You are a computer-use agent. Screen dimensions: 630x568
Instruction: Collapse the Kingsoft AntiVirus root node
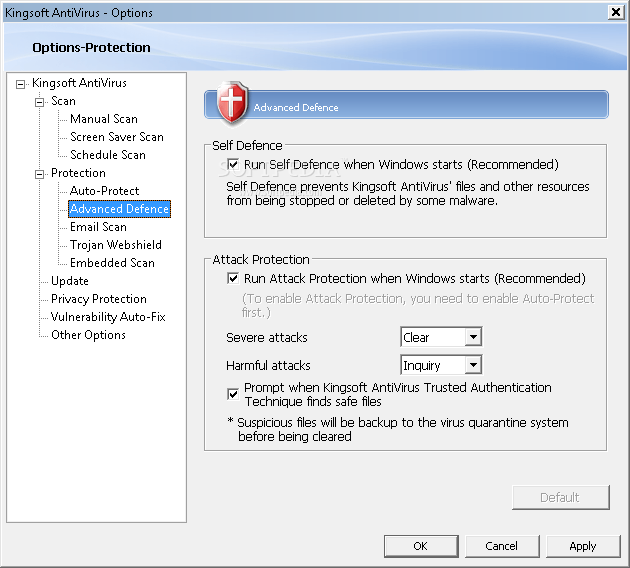tap(20, 84)
